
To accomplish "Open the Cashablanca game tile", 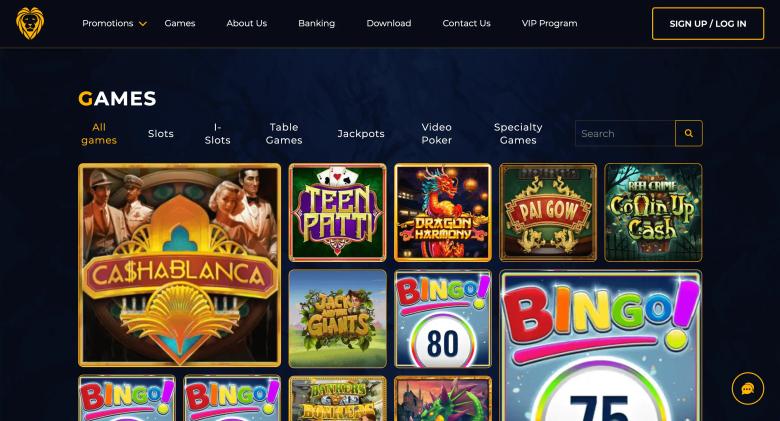I will point(180,265).
